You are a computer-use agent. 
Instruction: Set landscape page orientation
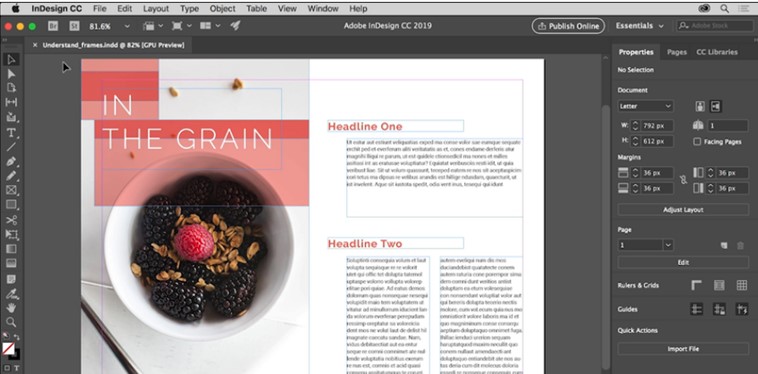coord(715,106)
